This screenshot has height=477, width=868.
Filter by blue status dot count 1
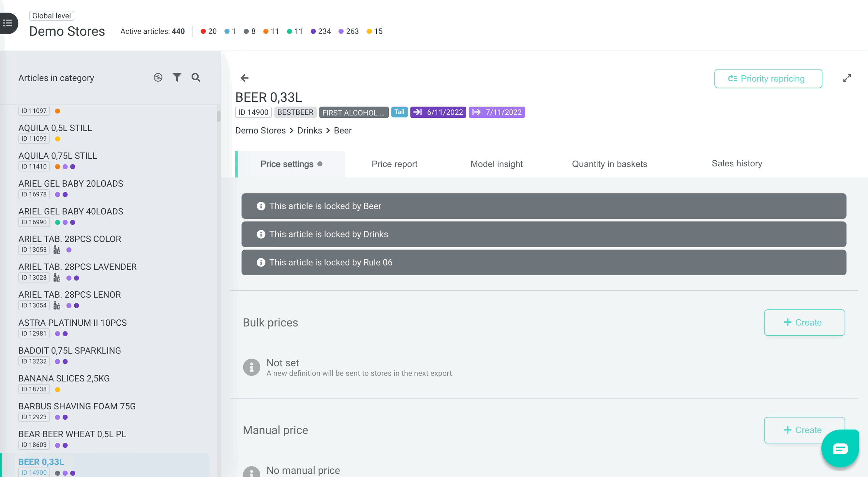(x=230, y=31)
